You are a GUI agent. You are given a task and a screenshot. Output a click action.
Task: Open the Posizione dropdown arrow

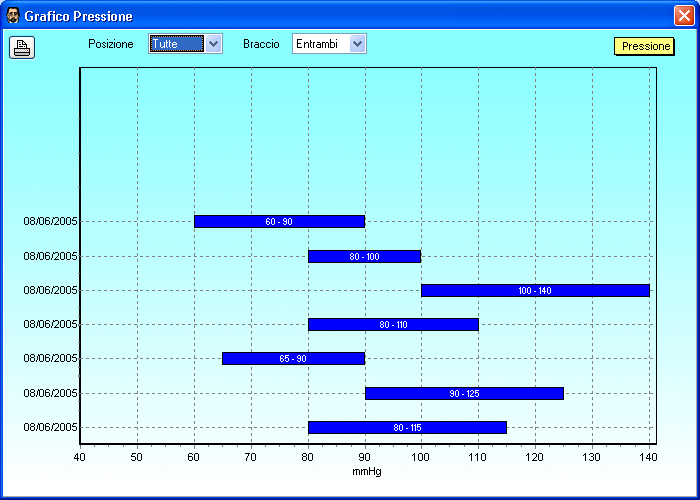(214, 44)
